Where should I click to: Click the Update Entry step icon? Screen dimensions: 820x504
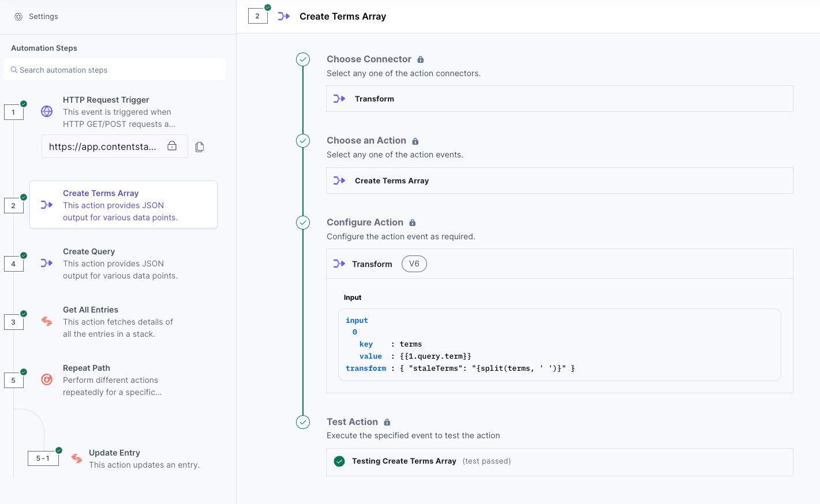[77, 458]
